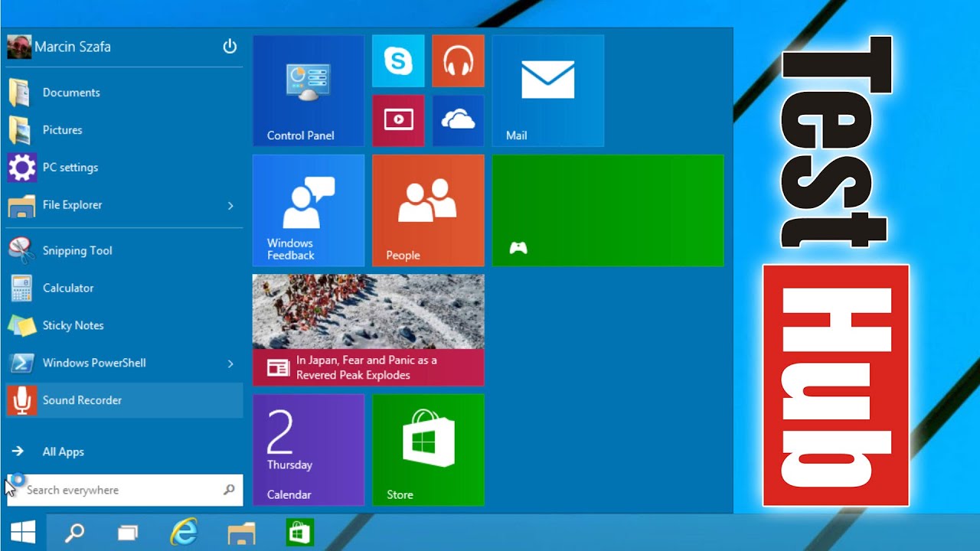This screenshot has height=551, width=980.
Task: Click the Search everywhere input field
Action: click(125, 490)
